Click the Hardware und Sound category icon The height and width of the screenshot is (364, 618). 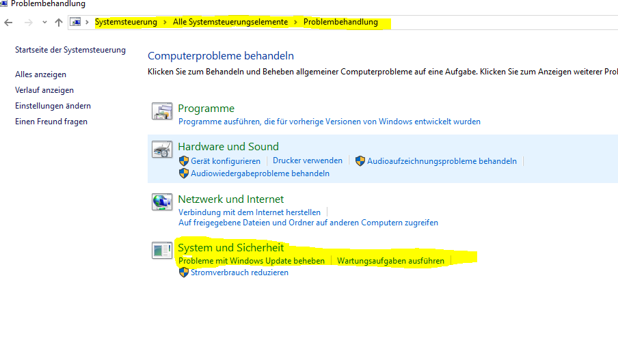click(162, 150)
